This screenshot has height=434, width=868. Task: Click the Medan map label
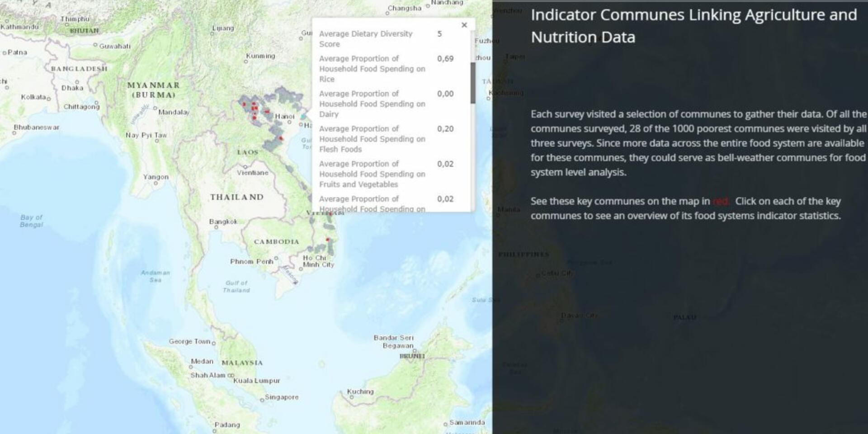click(202, 361)
